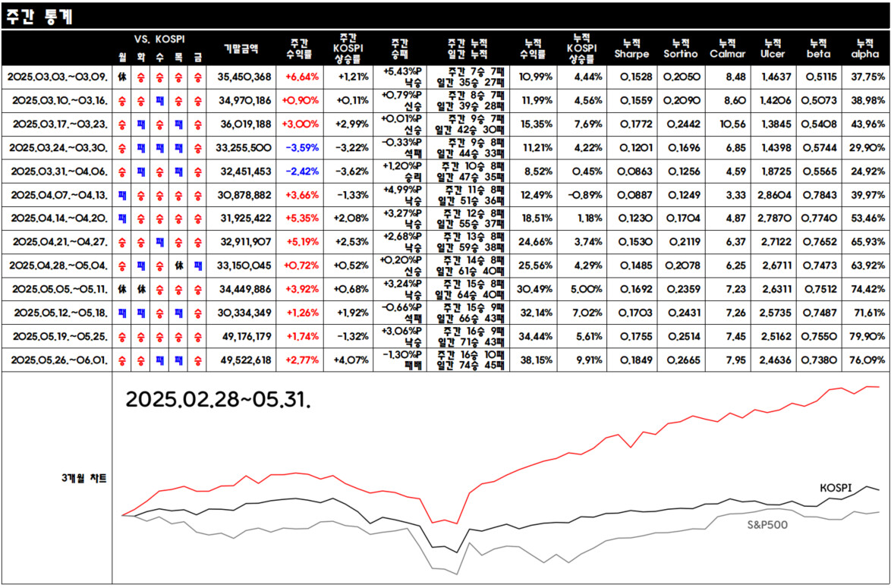This screenshot has width=891, height=588.
Task: Select the 3개월 차트 row label
Action: click(x=83, y=478)
